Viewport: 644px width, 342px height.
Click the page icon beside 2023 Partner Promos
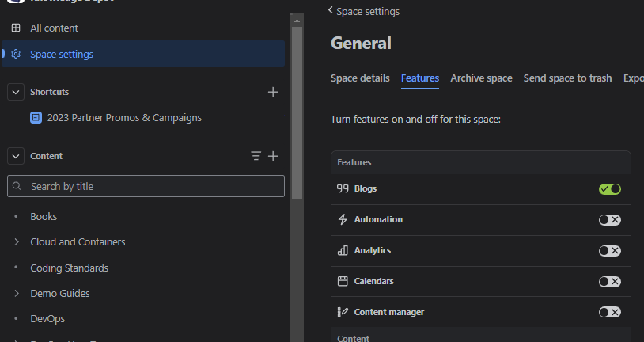point(36,117)
